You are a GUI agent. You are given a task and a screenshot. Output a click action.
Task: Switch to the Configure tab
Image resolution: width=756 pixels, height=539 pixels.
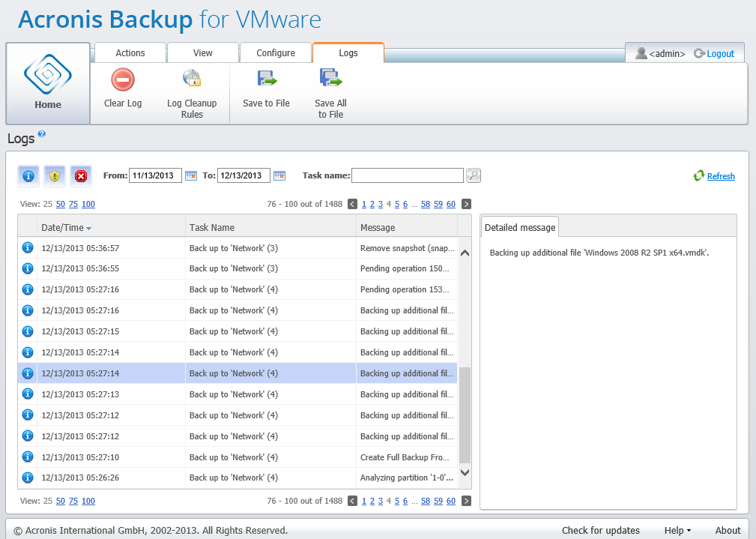pyautogui.click(x=275, y=53)
